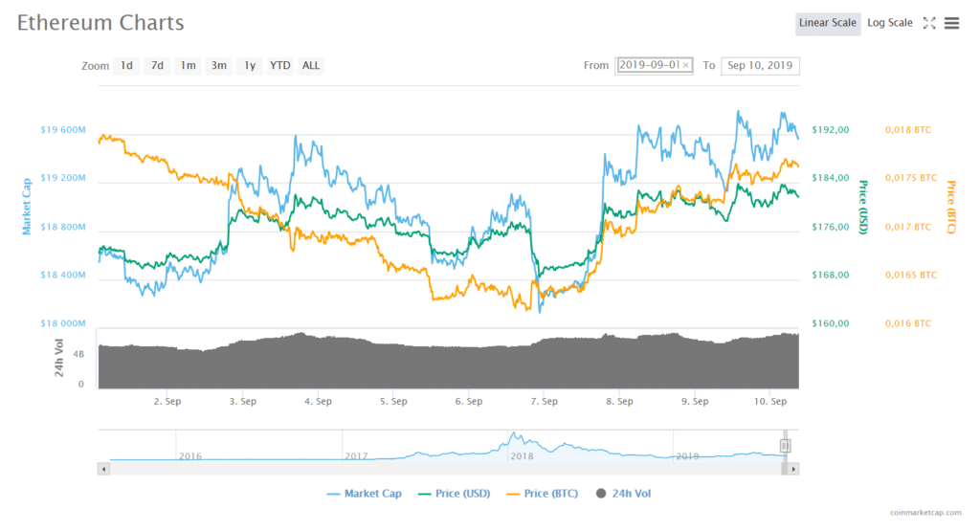This screenshot has width=980, height=531.
Task: Toggle Market Cap series in legend
Action: coord(364,494)
